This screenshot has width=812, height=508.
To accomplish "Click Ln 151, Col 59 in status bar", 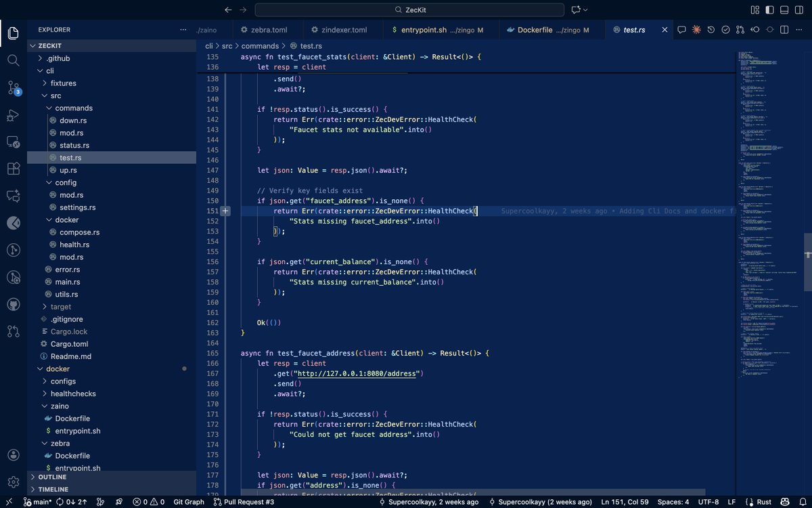I will (x=625, y=502).
